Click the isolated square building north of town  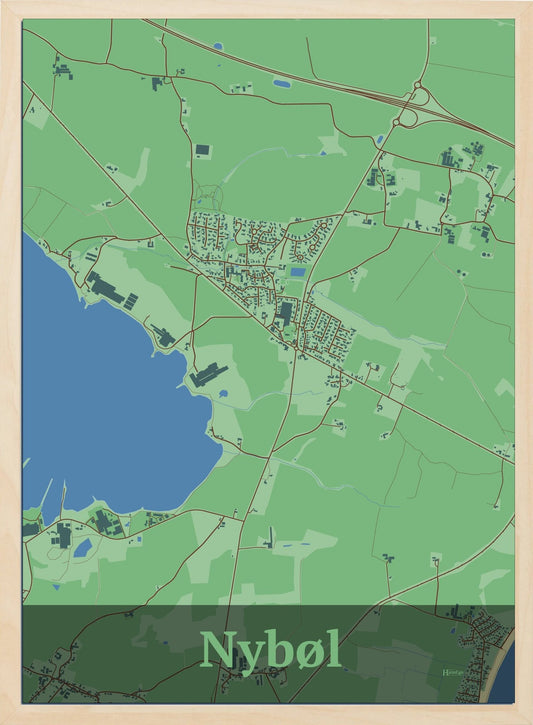point(202,150)
